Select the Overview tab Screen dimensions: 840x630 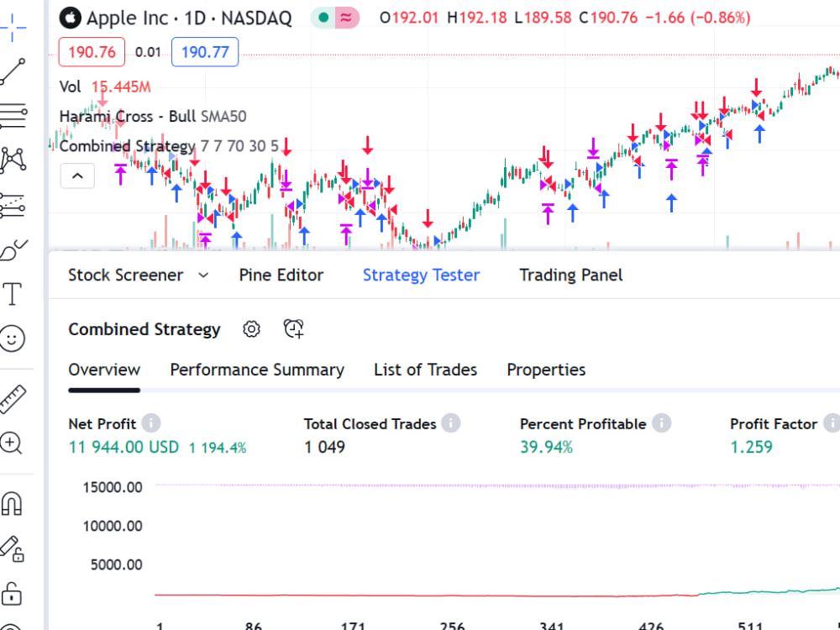[104, 370]
